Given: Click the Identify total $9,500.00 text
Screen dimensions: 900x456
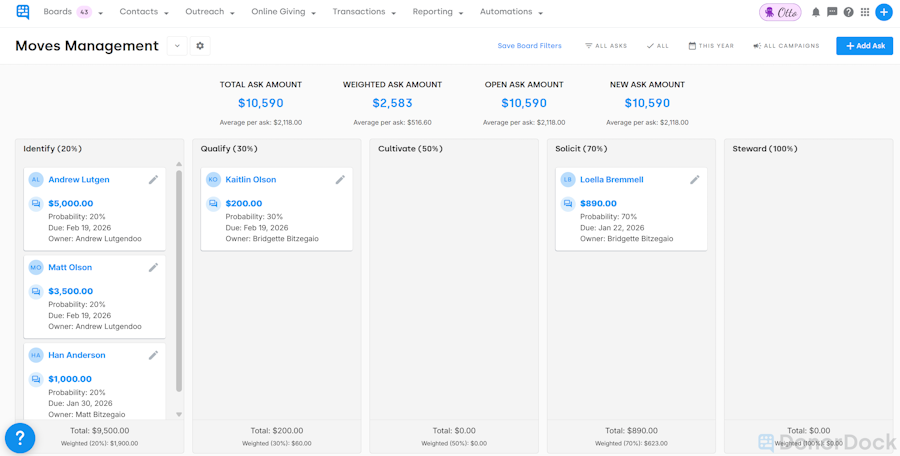Looking at the screenshot, I should tap(100, 431).
